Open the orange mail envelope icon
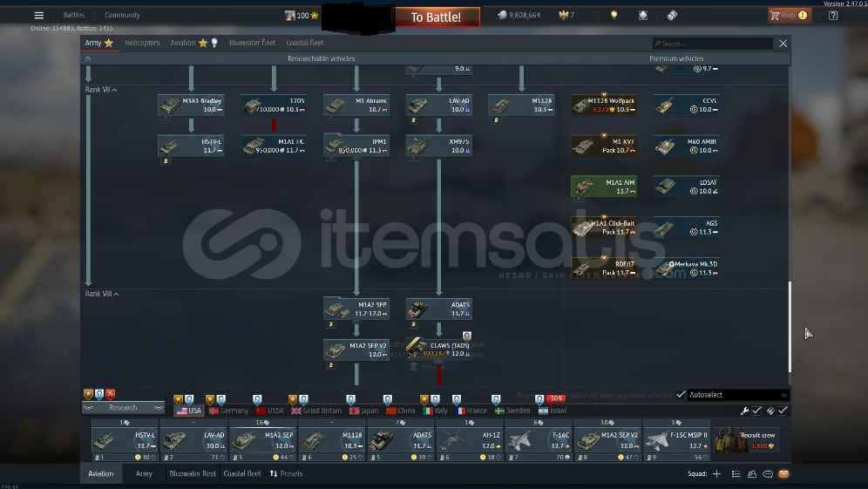The image size is (868, 489). (783, 474)
